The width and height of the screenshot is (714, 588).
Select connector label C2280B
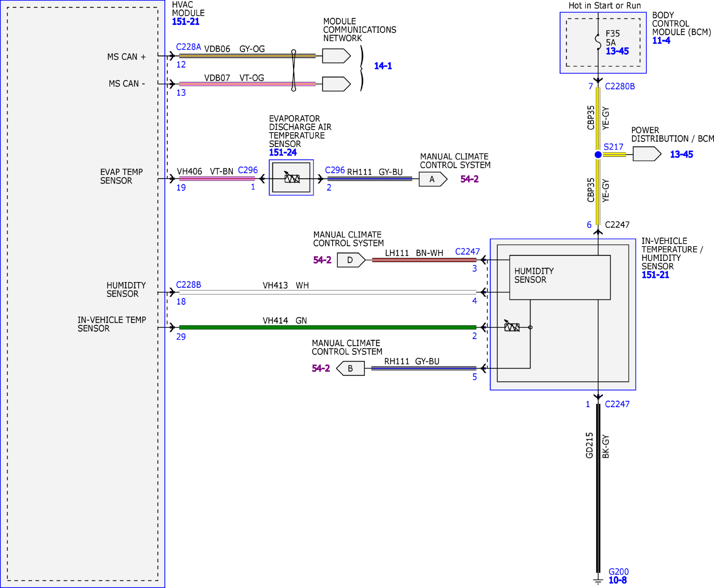point(620,86)
